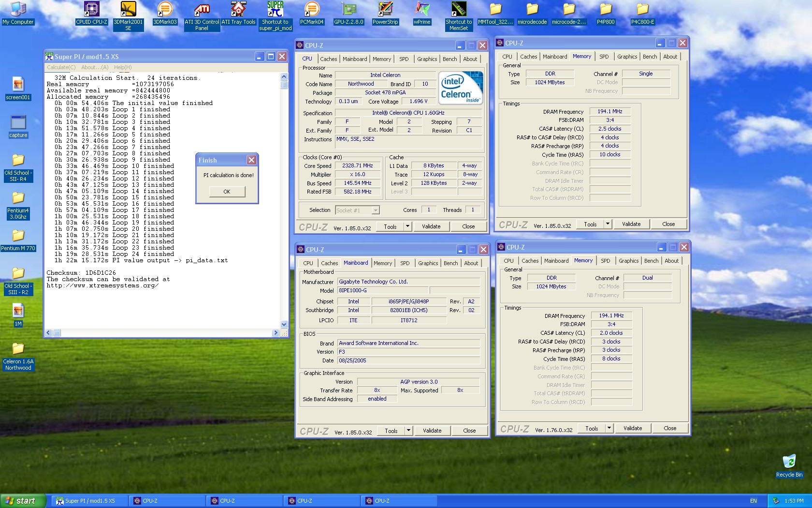Open Pentium M 770 folder

(x=18, y=239)
